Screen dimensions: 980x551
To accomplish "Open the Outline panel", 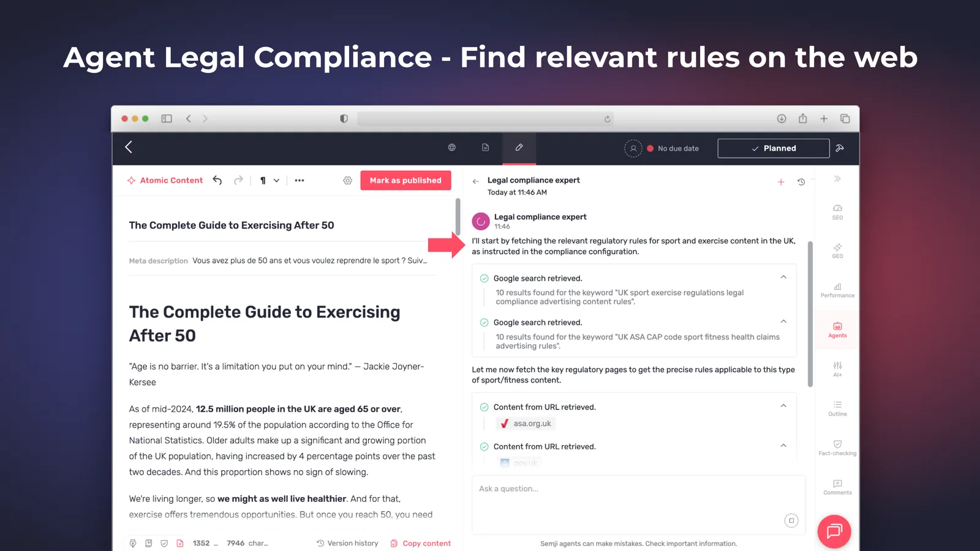I will point(837,408).
